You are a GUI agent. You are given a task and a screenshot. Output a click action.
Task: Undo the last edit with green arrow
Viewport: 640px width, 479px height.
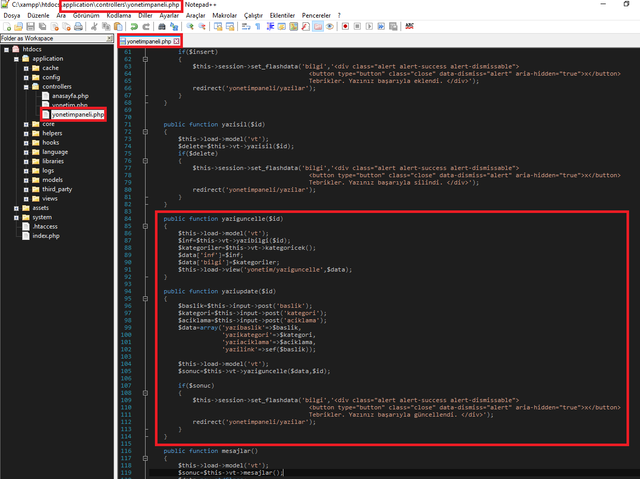point(134,27)
